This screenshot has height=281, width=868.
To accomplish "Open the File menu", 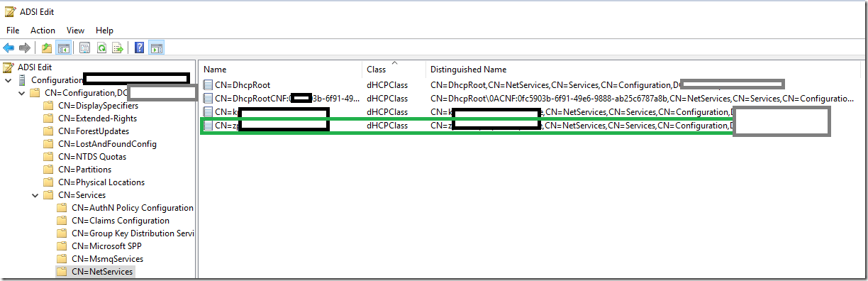I will [13, 31].
